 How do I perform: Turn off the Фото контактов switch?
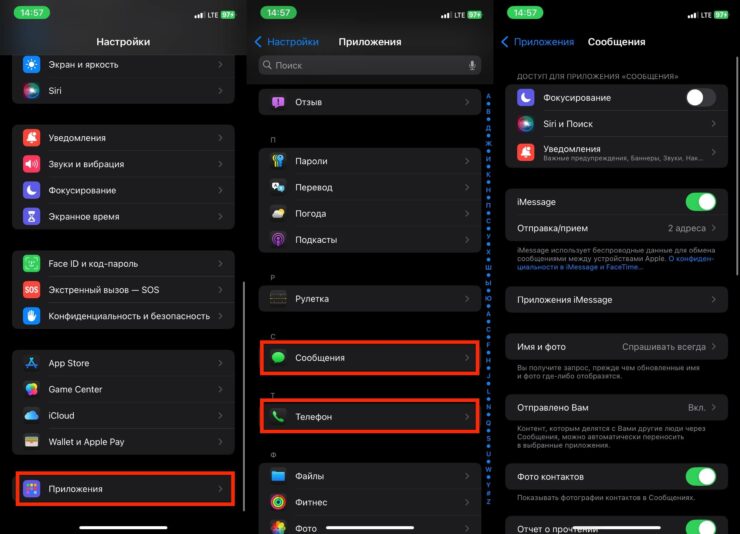700,476
